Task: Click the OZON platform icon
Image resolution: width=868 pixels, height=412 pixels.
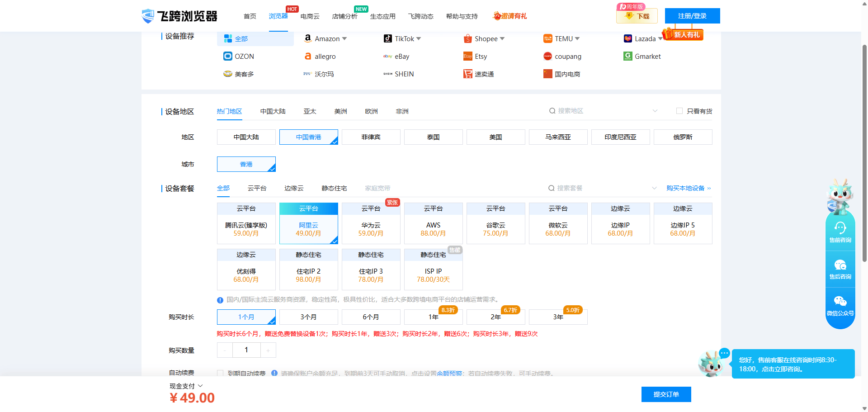Action: click(x=228, y=56)
